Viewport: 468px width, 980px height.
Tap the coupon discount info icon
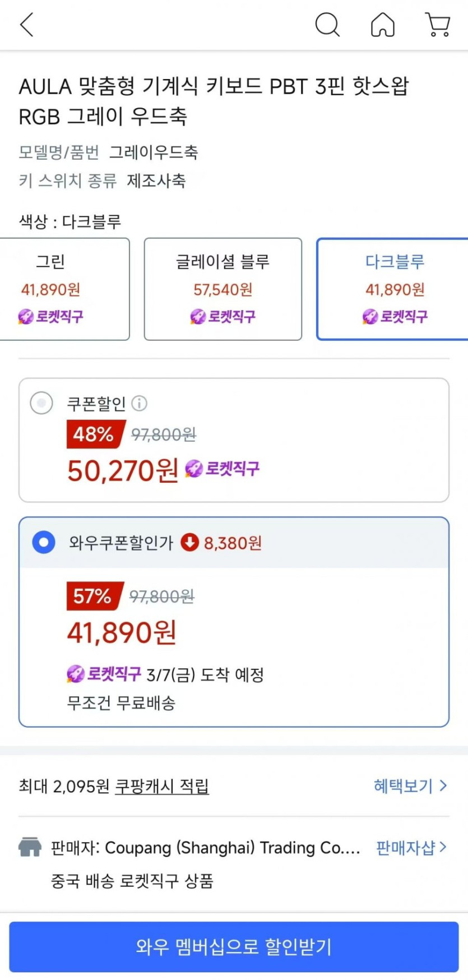139,403
